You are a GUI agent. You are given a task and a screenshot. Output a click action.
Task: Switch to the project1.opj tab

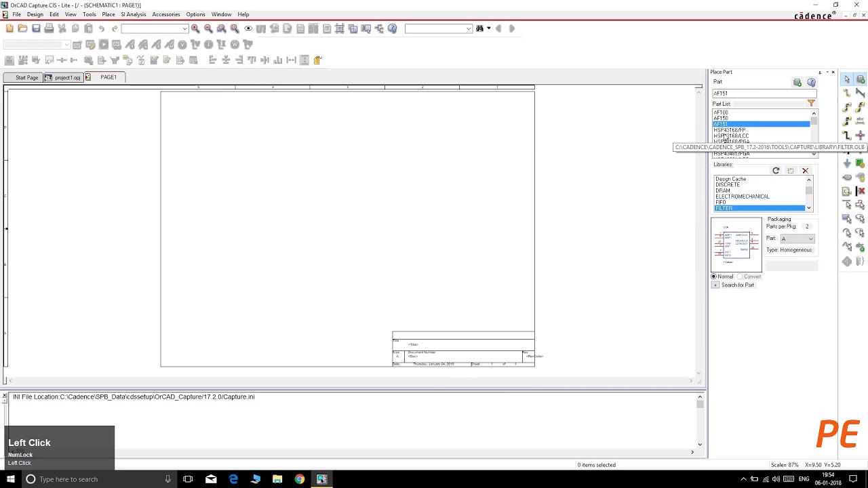(x=63, y=77)
